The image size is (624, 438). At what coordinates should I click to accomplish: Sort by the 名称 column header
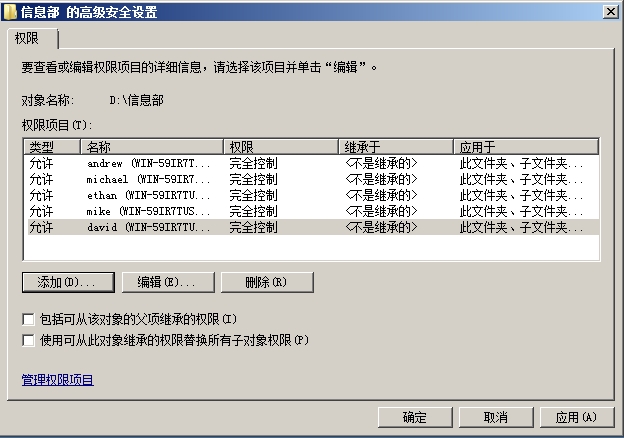(x=152, y=147)
